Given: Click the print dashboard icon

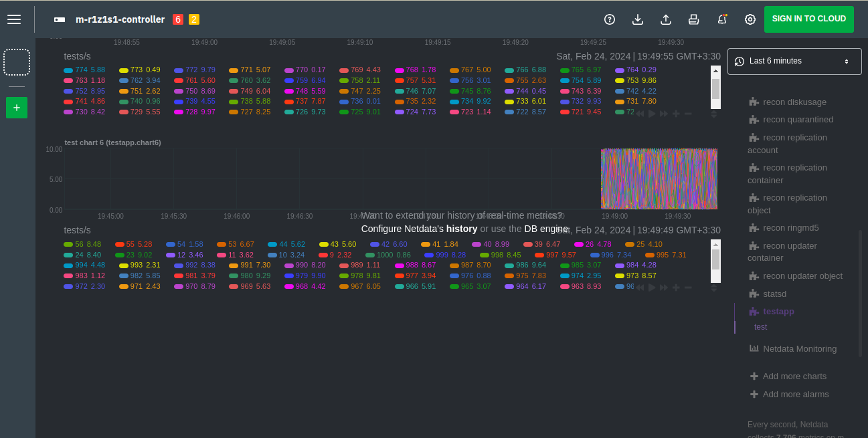Looking at the screenshot, I should point(693,19).
